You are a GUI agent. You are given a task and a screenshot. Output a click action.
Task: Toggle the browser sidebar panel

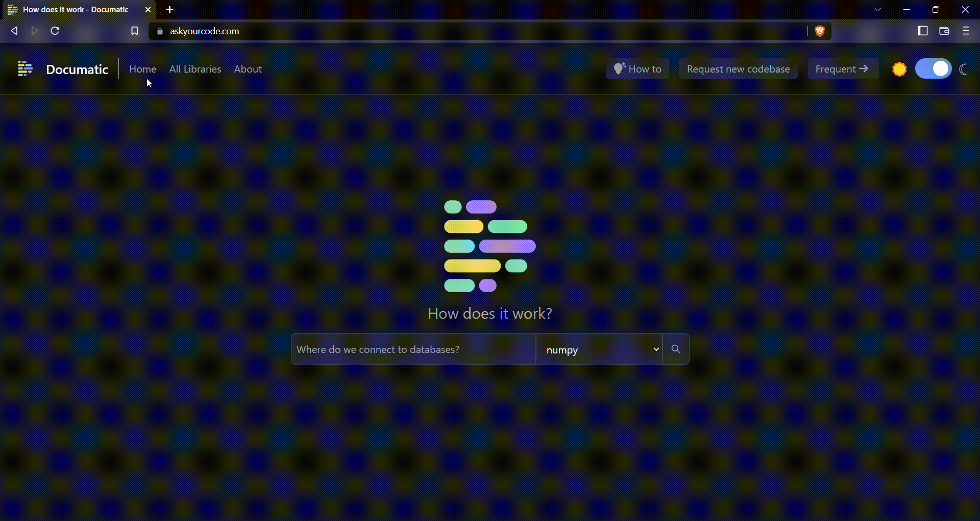[x=922, y=31]
